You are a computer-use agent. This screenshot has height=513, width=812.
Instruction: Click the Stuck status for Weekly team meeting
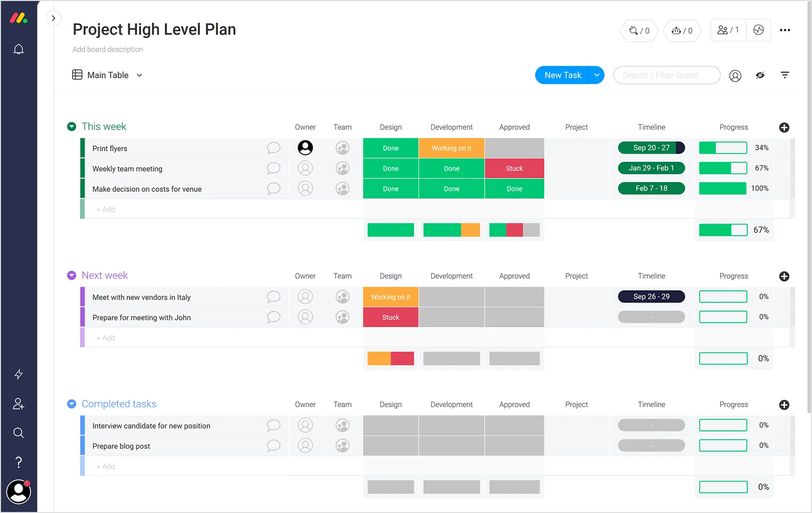click(514, 169)
